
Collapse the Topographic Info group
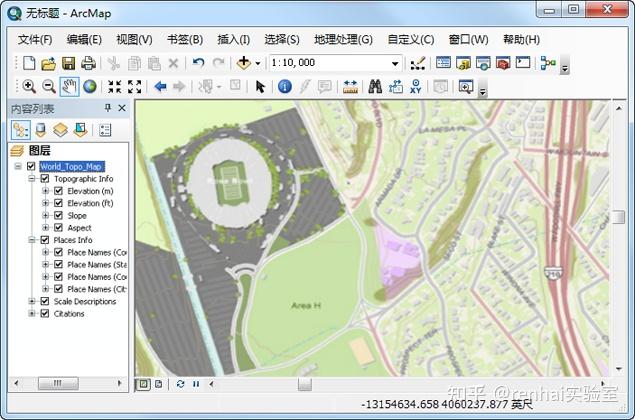tap(32, 179)
